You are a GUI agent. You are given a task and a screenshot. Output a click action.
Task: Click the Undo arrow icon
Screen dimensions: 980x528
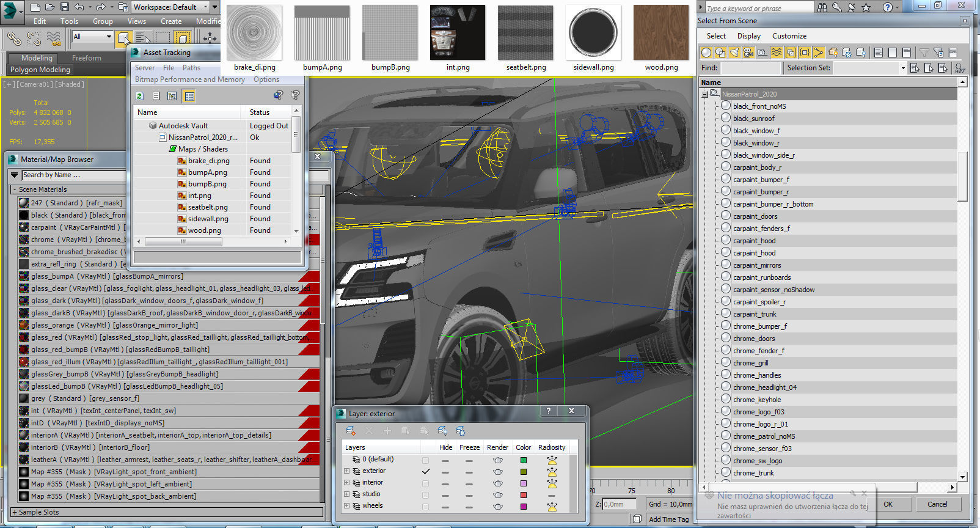79,7
